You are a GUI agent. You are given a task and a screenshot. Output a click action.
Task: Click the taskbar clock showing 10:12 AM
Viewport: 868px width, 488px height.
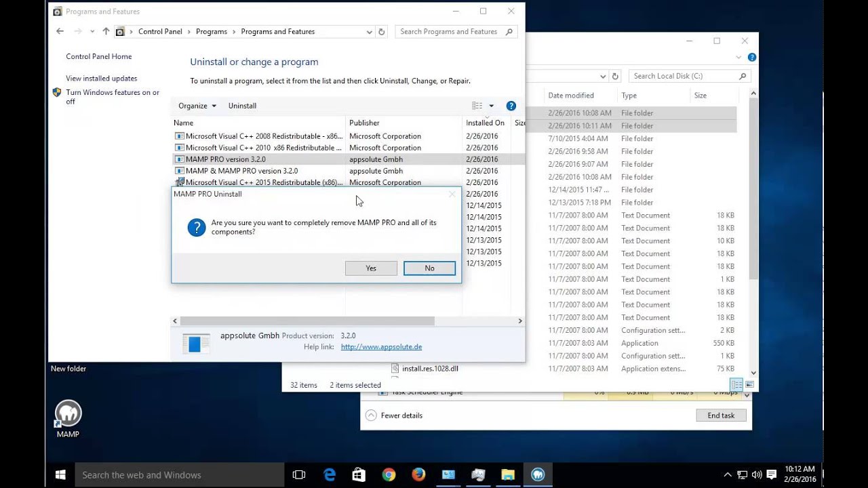(800, 474)
